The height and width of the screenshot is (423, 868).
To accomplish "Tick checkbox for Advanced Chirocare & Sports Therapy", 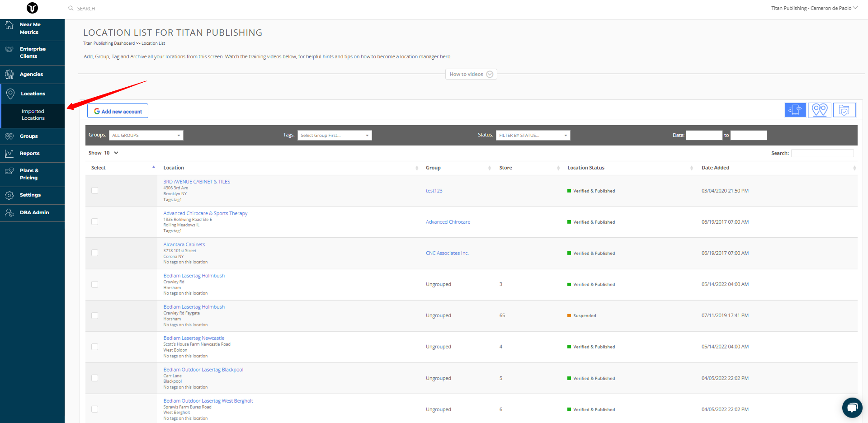I will [94, 221].
